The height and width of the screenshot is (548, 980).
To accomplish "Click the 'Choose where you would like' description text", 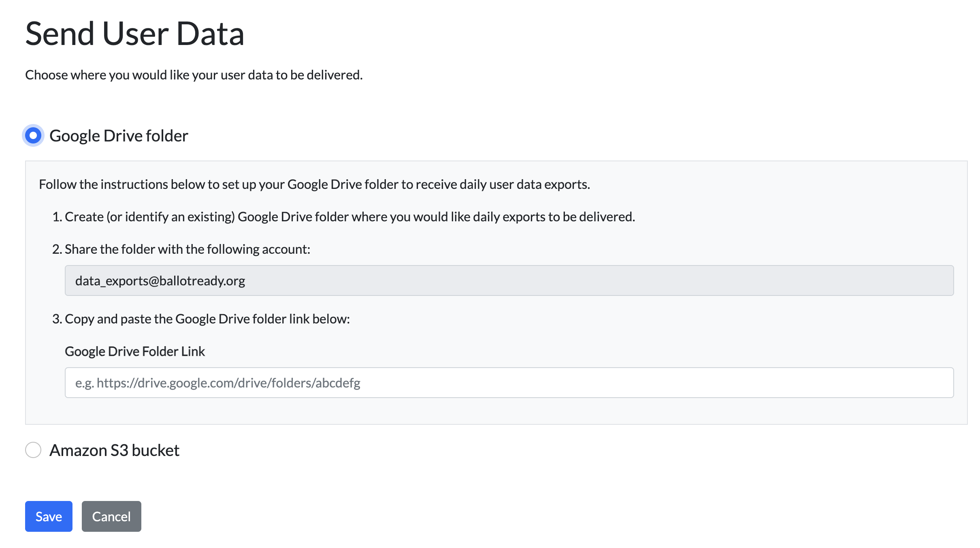I will pos(194,75).
